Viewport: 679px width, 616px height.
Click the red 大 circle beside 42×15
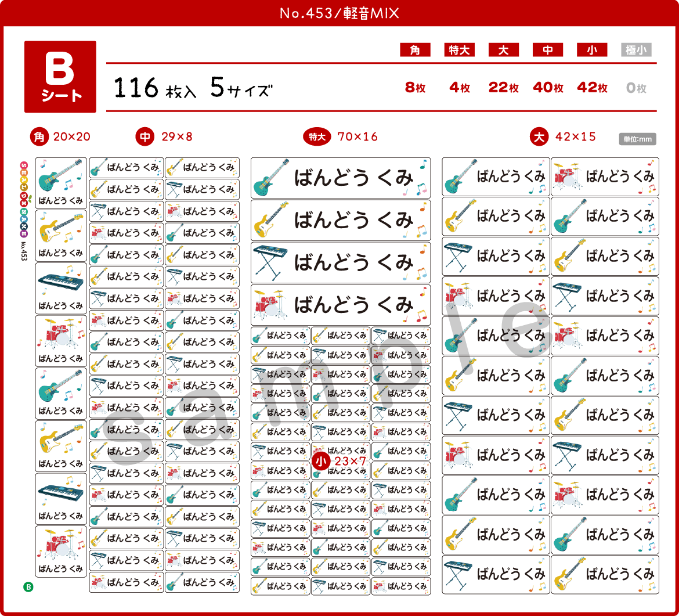pos(539,137)
